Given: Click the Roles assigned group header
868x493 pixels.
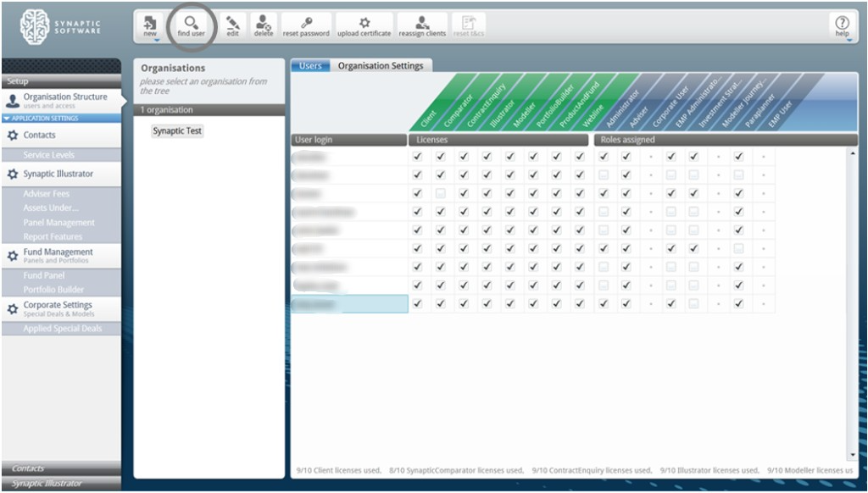Looking at the screenshot, I should point(726,140).
